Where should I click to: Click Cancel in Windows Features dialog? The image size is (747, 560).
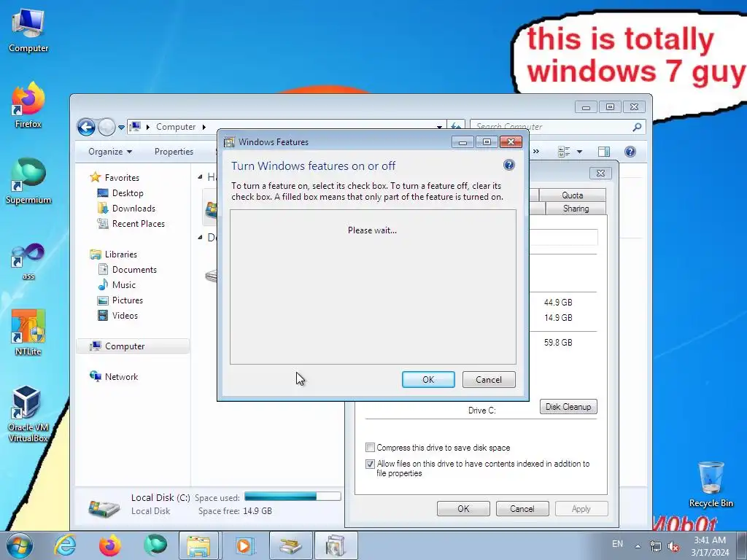(x=489, y=379)
